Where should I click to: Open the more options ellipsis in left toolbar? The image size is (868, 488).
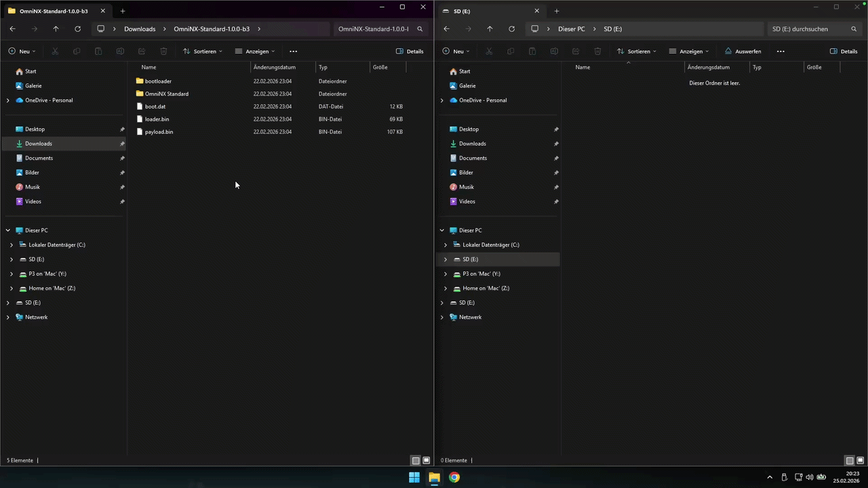pyautogui.click(x=293, y=52)
